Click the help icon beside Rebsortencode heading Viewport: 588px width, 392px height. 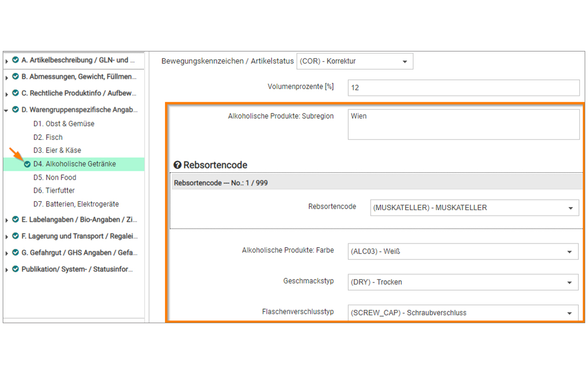pyautogui.click(x=177, y=165)
